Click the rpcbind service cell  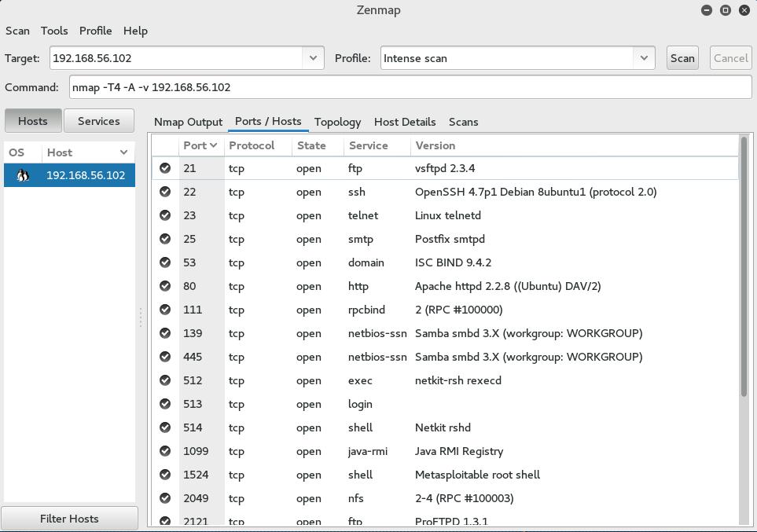click(x=366, y=310)
